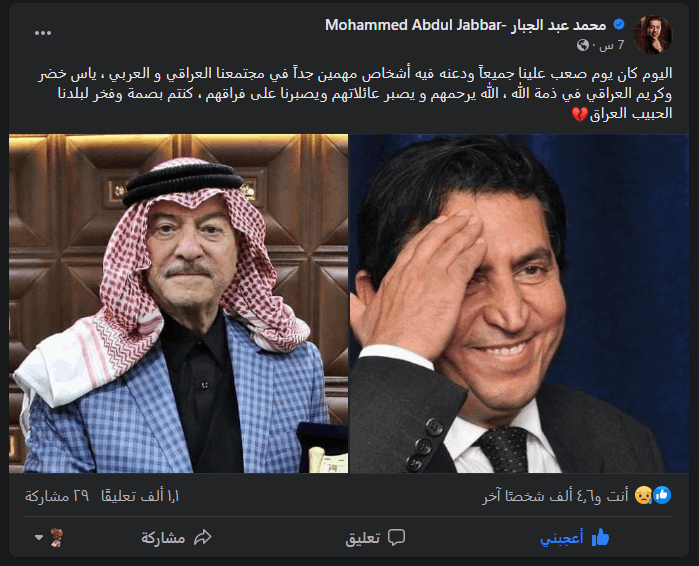
Task: Toggle the أعجبني like button
Action: click(574, 537)
